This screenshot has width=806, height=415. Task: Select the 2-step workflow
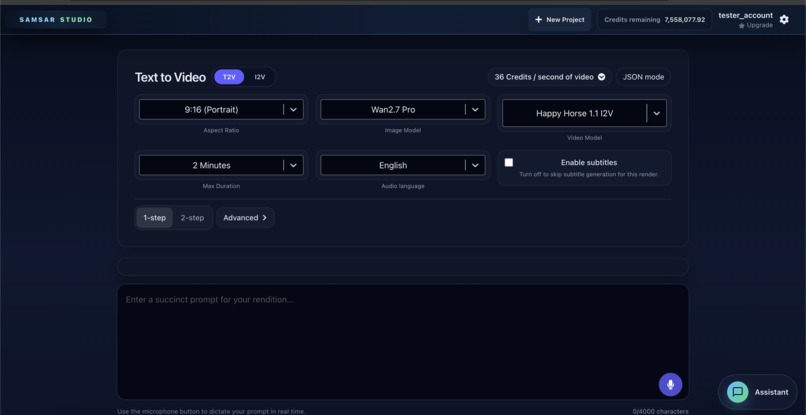192,218
